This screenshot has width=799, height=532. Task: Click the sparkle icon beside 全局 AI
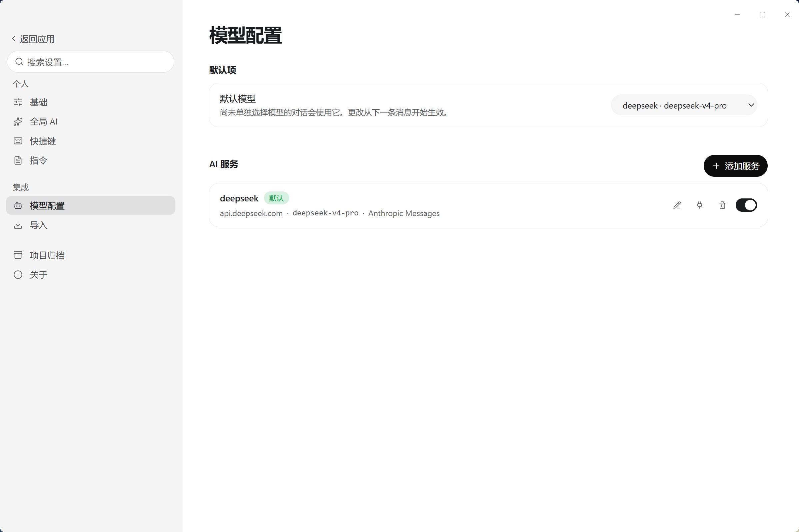click(x=18, y=122)
